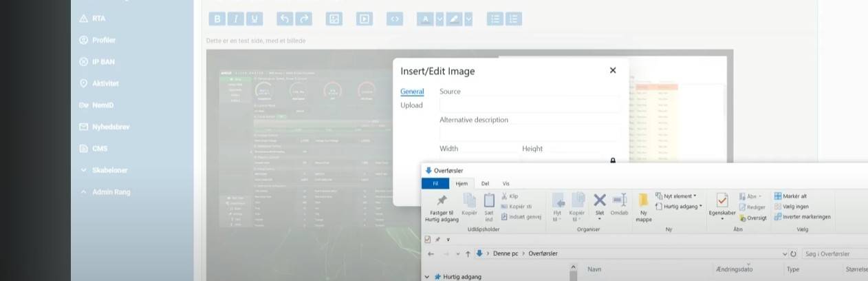Click Markér alt in ribbon
Image resolution: width=868 pixels, height=281 pixels.
point(791,196)
